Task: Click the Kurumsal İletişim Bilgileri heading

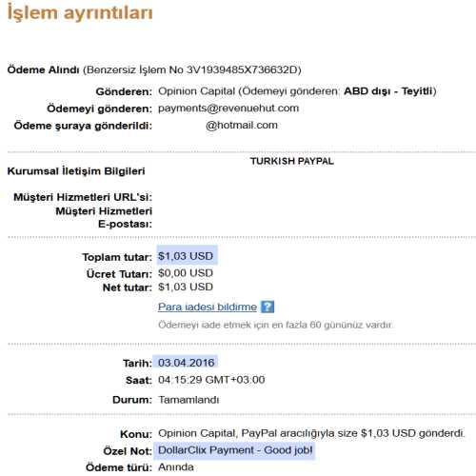Action: pos(76,171)
